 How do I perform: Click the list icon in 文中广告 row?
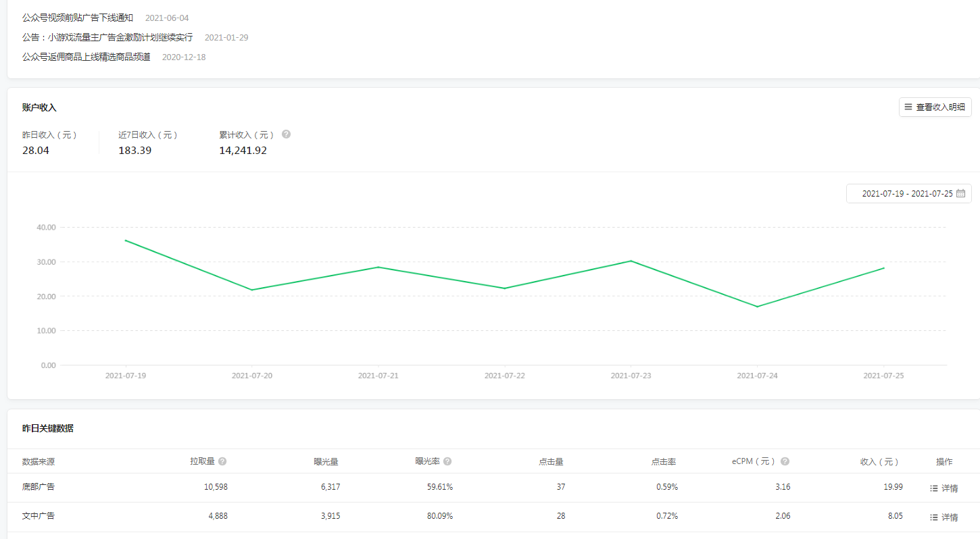coord(934,517)
